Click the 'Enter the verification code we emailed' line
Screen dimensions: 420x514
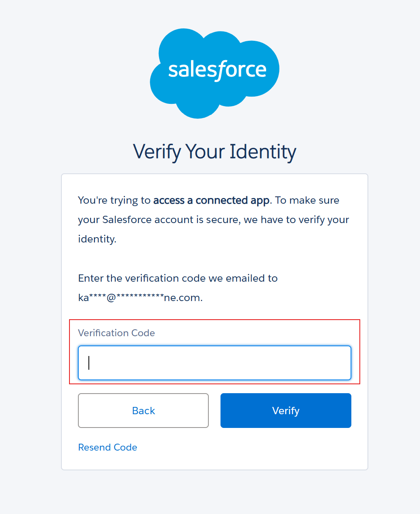click(178, 278)
